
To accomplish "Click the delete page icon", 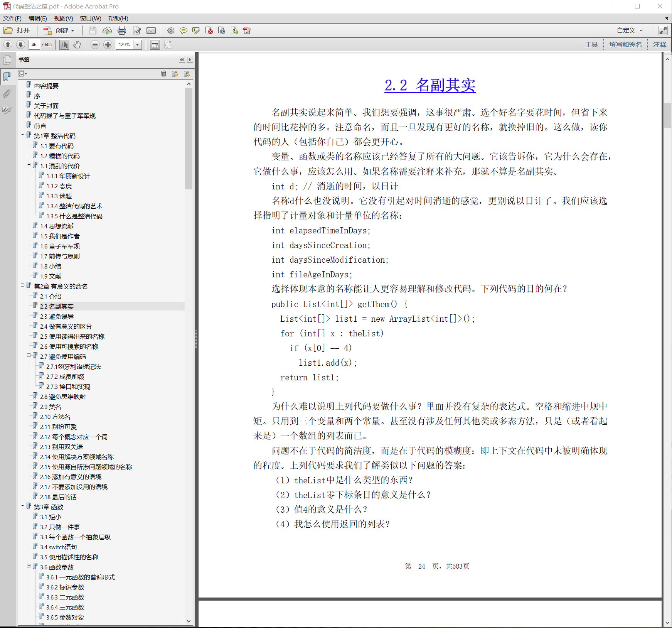I will (x=209, y=30).
